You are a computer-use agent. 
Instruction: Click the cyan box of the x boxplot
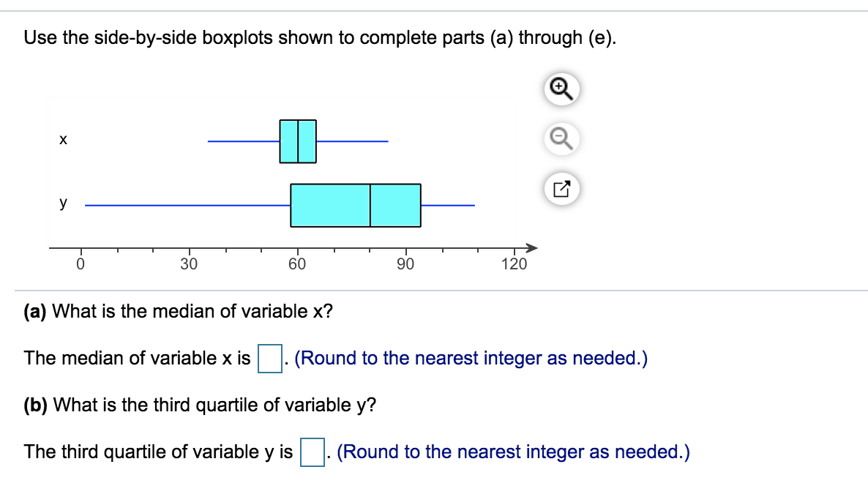point(298,141)
